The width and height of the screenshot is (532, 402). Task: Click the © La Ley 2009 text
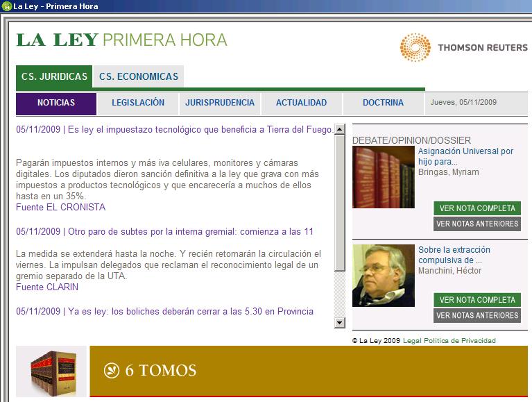click(x=376, y=340)
